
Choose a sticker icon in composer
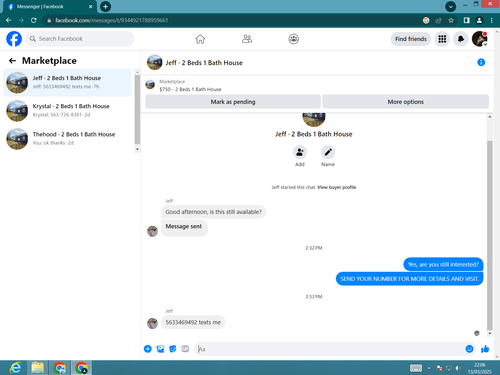[173, 349]
